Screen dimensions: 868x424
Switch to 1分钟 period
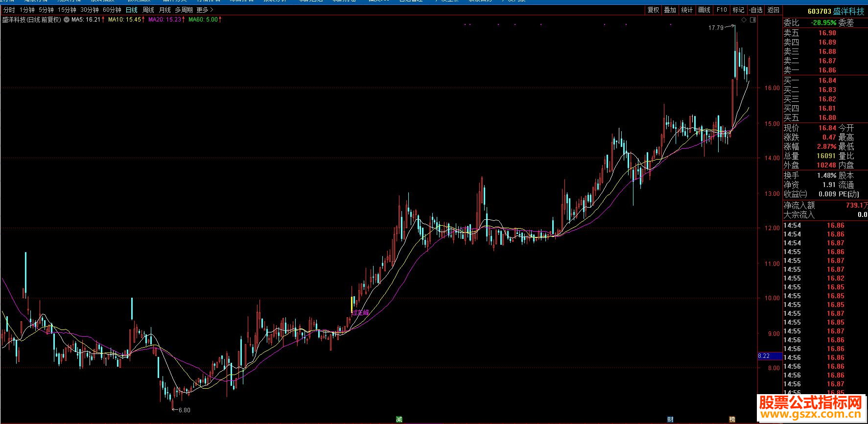27,10
